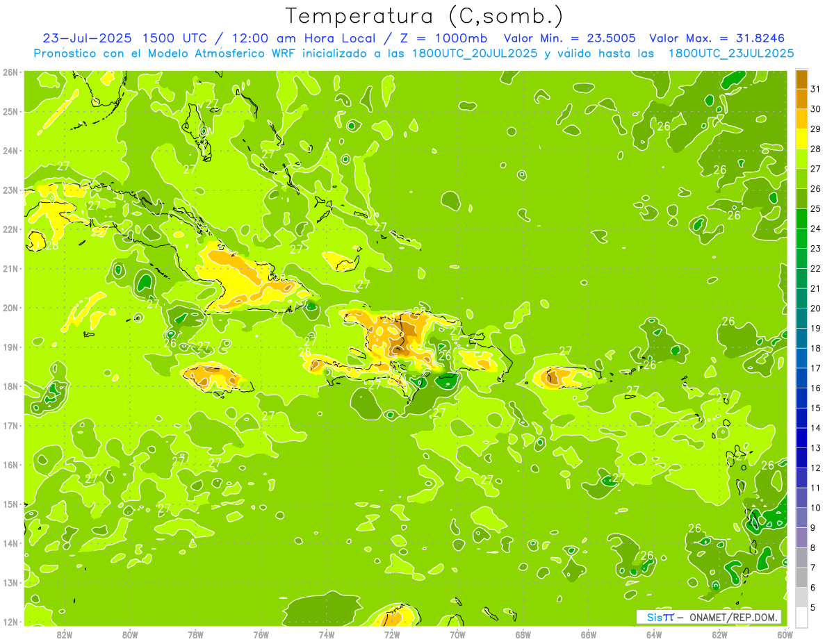The height and width of the screenshot is (644, 834).
Task: Click the 22N latitude axis label
Action: coord(10,229)
